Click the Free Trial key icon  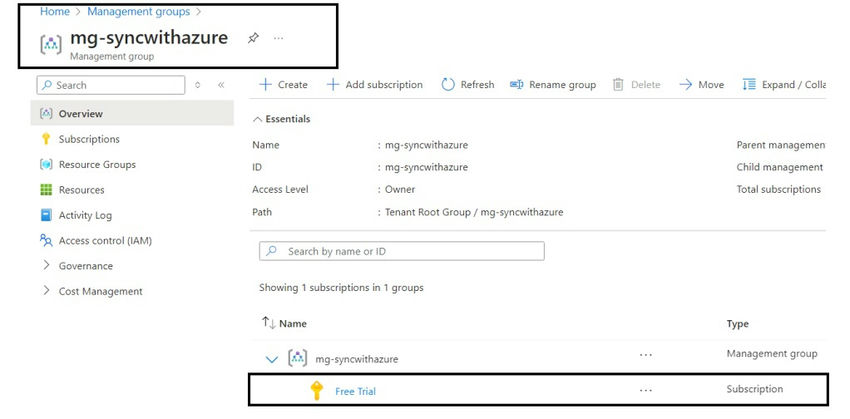tap(317, 391)
